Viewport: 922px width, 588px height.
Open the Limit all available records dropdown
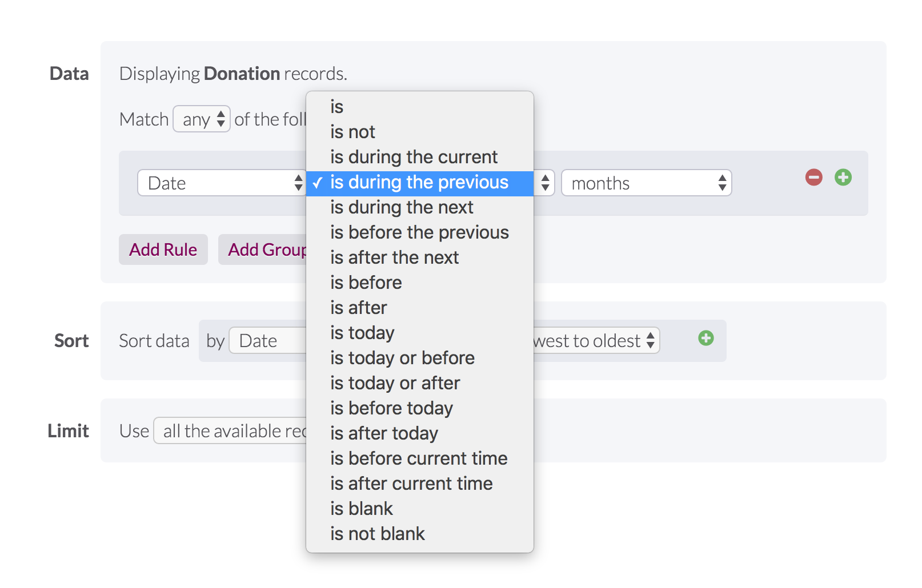coord(231,431)
